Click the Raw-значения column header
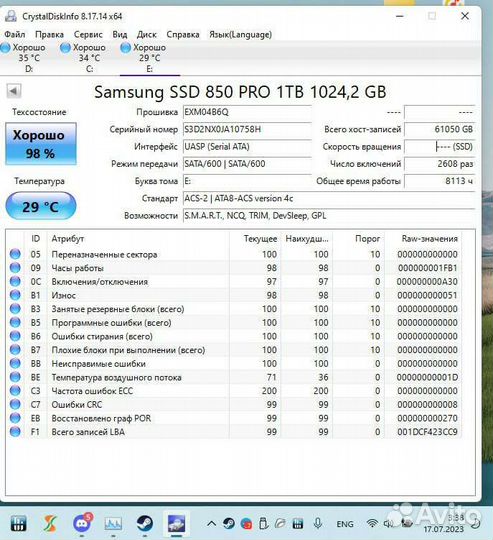 tap(423, 239)
